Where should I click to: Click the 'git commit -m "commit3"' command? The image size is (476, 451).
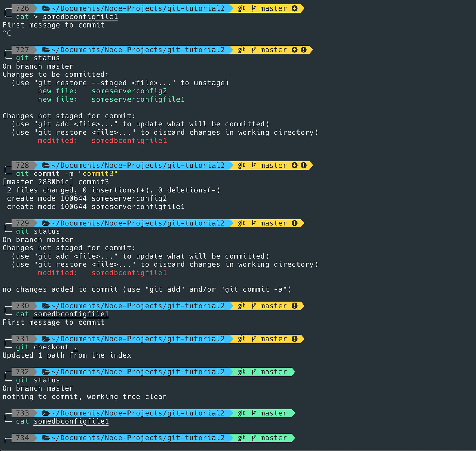[67, 174]
